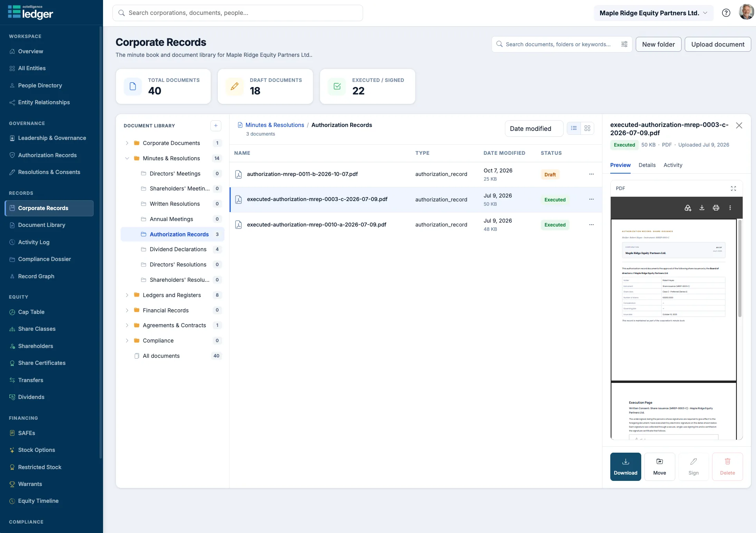Image resolution: width=756 pixels, height=533 pixels.
Task: Select All documents in library tree
Action: pos(161,356)
